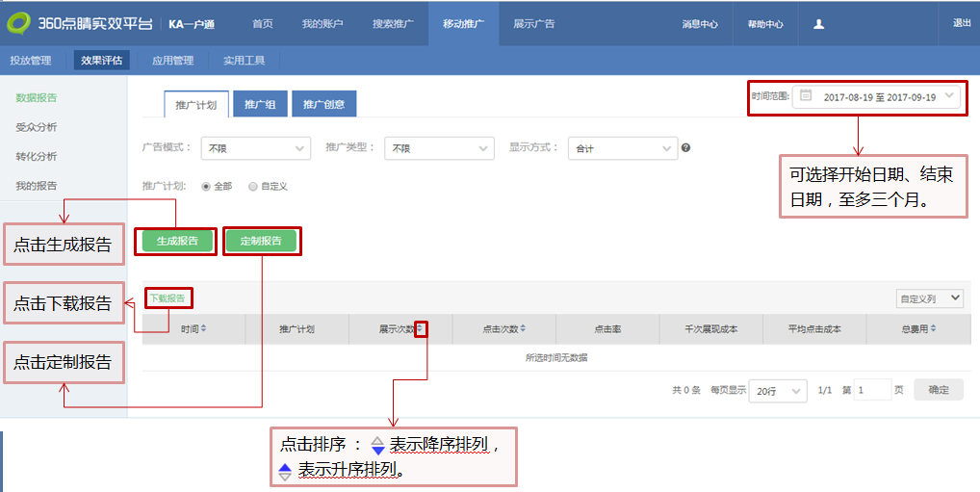This screenshot has height=492, width=980.
Task: Sort by 点击次数 column arrows
Action: click(x=523, y=329)
